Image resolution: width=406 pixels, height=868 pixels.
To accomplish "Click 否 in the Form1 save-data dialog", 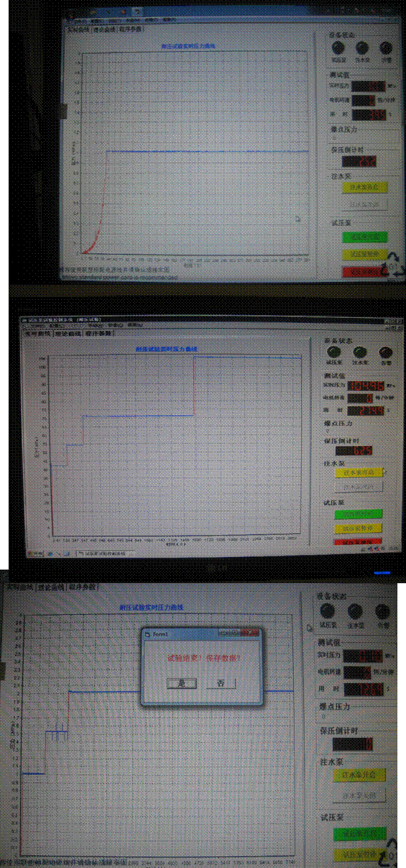I will pos(221,682).
